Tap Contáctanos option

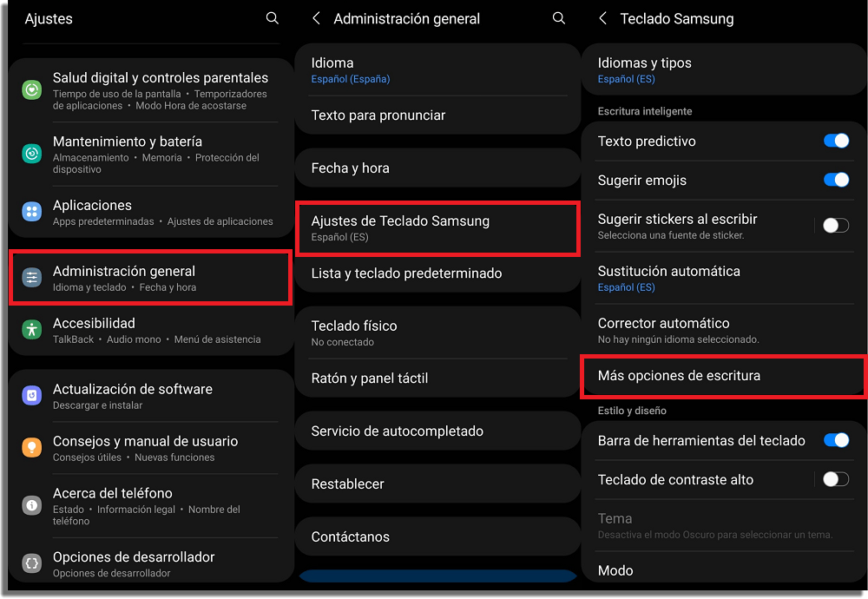[x=437, y=536]
